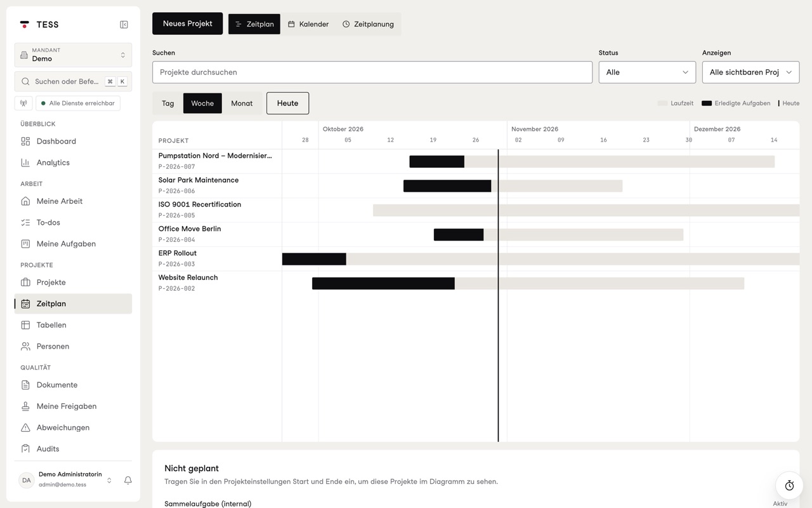Click the Meine Freigaben stamp icon
Viewport: 812px width, 508px height.
(x=25, y=406)
